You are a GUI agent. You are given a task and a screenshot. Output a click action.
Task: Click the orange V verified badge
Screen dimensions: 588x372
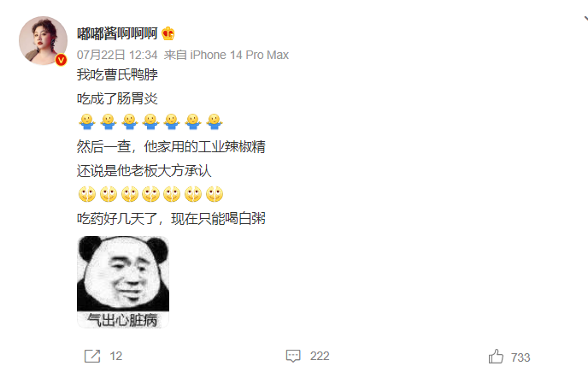(61, 60)
